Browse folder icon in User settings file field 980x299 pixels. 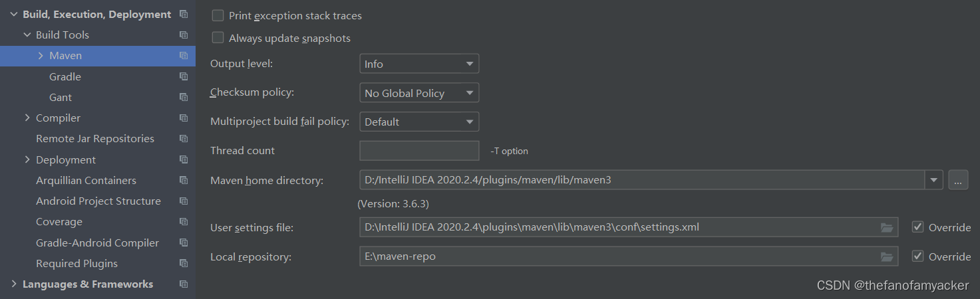[886, 227]
